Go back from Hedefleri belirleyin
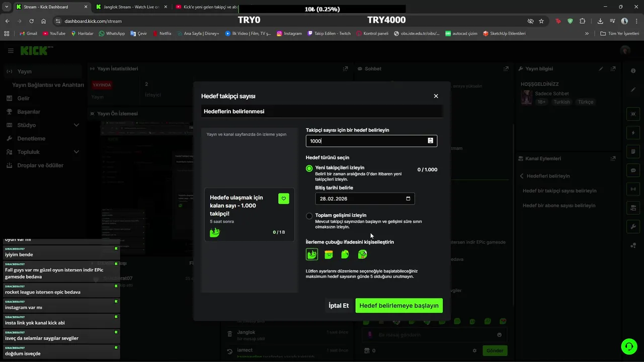 (x=522, y=176)
